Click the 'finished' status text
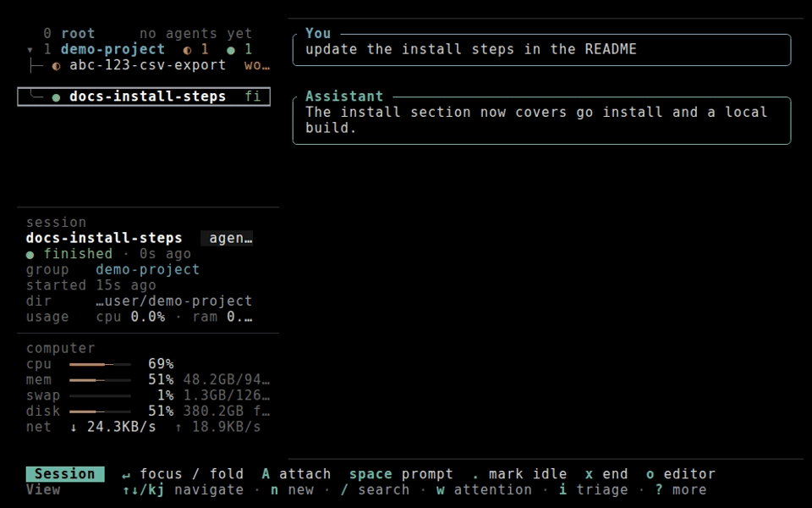The height and width of the screenshot is (508, 812). [78, 253]
